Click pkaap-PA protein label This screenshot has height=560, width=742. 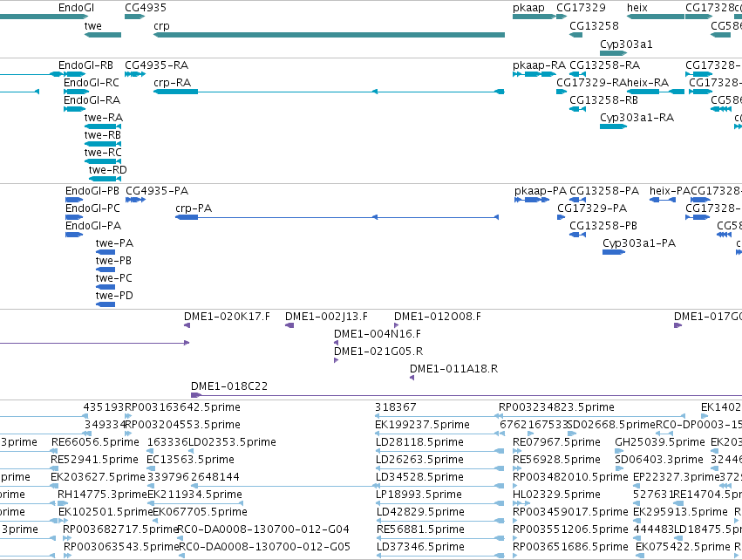point(541,191)
